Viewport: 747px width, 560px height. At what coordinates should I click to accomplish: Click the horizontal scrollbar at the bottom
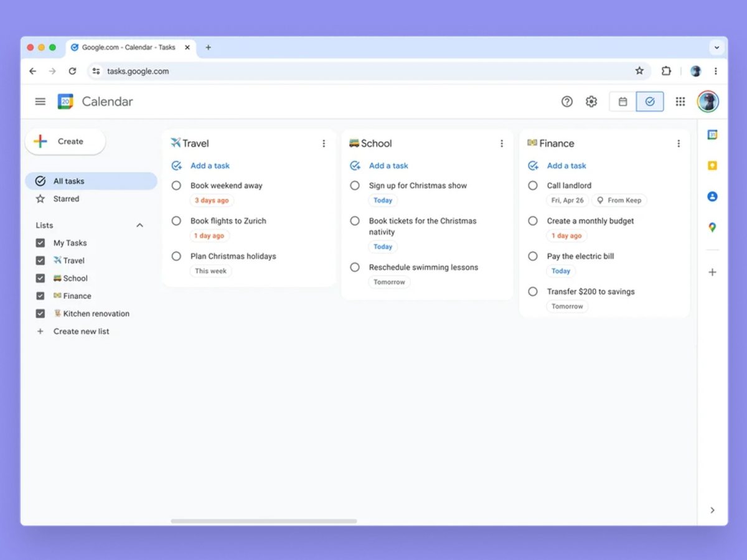click(264, 521)
